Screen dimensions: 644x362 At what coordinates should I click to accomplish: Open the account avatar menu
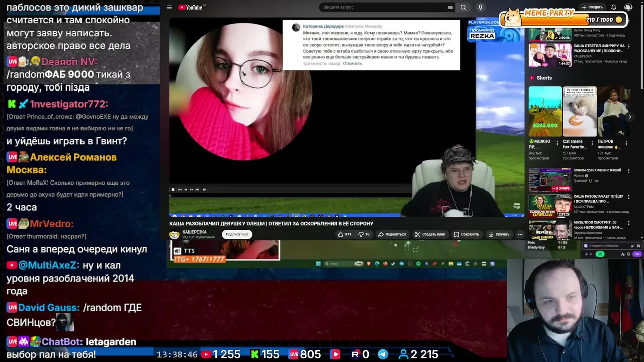pyautogui.click(x=628, y=7)
